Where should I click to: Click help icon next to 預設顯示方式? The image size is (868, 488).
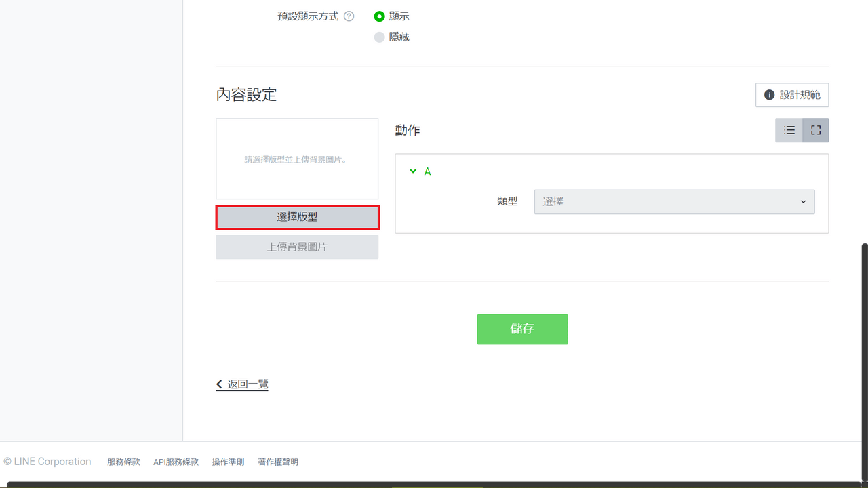349,16
